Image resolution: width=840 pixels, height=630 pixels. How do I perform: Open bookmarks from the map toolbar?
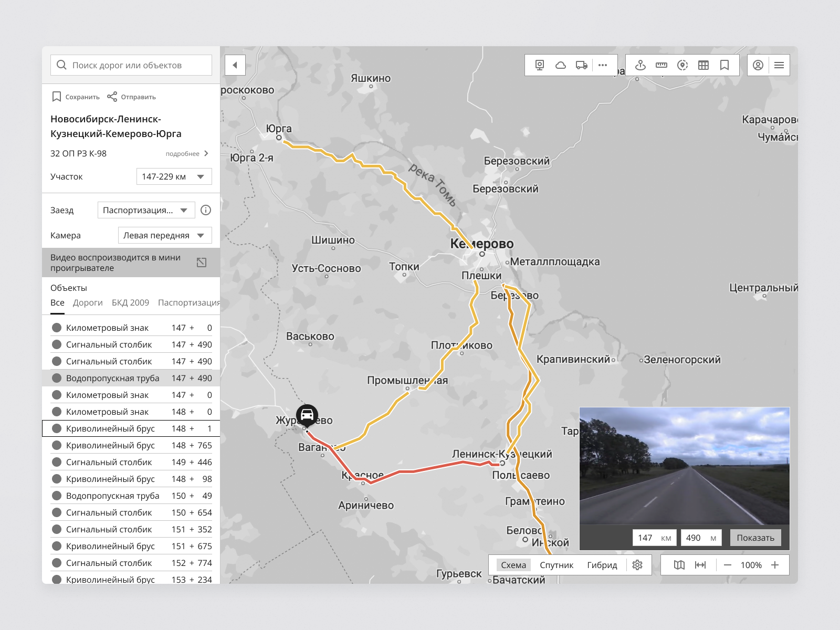click(x=724, y=65)
